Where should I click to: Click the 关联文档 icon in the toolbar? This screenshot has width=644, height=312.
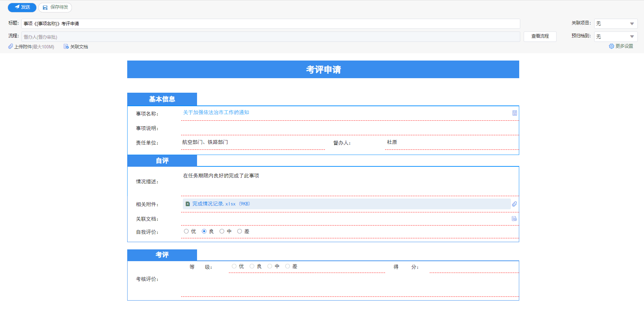66,46
